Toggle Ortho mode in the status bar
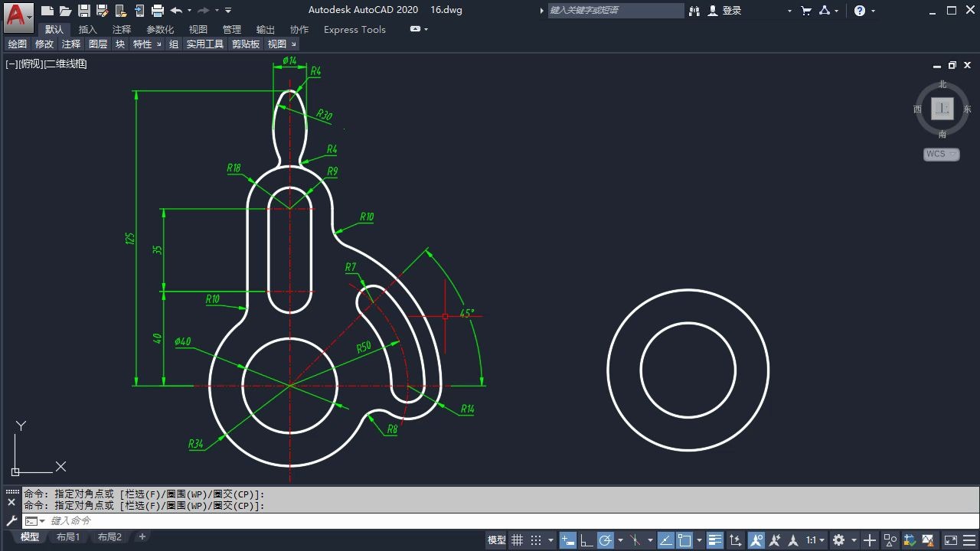The height and width of the screenshot is (551, 980). (586, 540)
